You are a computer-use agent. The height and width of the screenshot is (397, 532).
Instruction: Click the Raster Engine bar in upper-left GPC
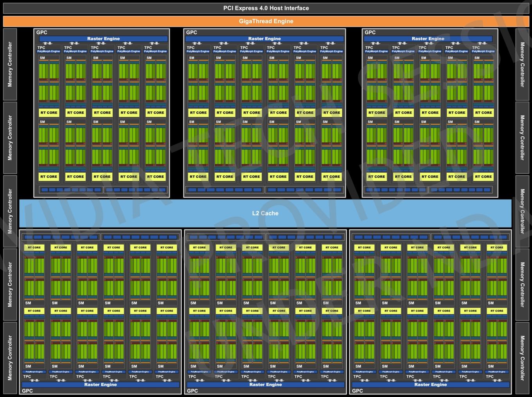coord(103,39)
